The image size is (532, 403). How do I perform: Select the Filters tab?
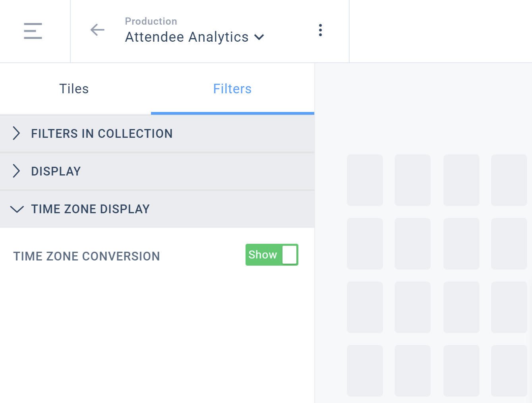[x=232, y=89]
